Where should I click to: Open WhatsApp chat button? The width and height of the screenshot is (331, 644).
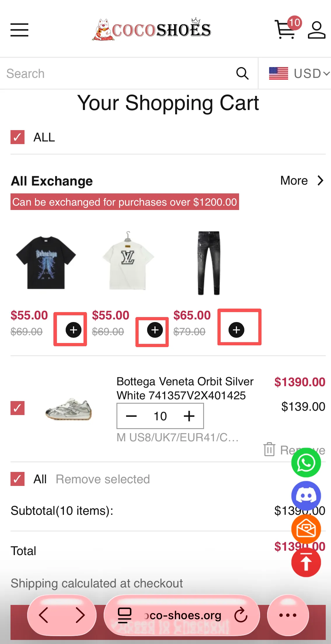coord(306,463)
